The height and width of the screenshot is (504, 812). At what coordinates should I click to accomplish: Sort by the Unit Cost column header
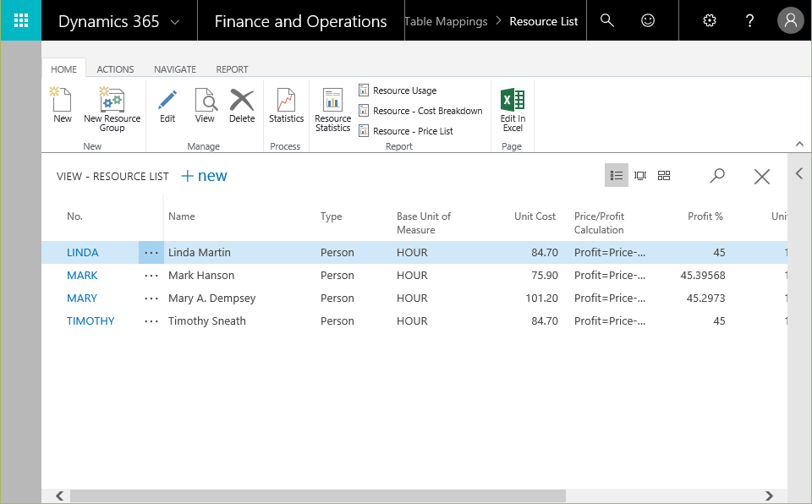(x=535, y=216)
